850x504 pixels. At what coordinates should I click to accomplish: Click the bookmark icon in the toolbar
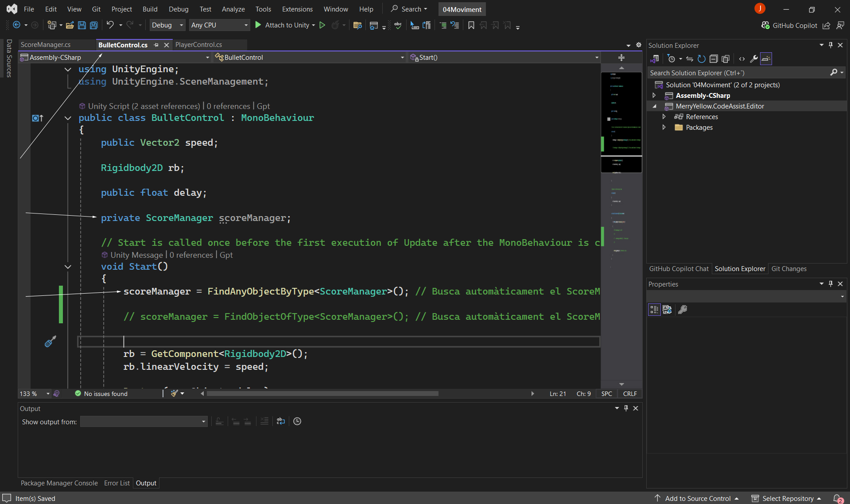tap(471, 25)
